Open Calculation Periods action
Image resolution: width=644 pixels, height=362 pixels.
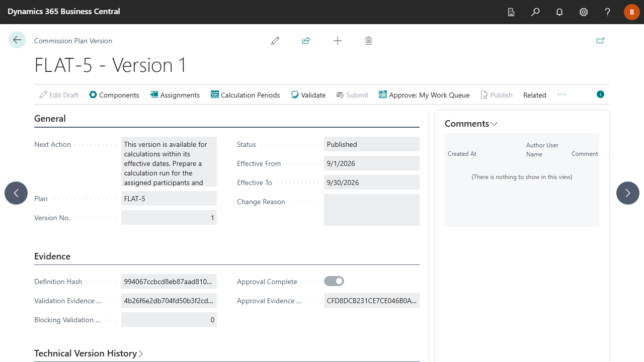246,95
